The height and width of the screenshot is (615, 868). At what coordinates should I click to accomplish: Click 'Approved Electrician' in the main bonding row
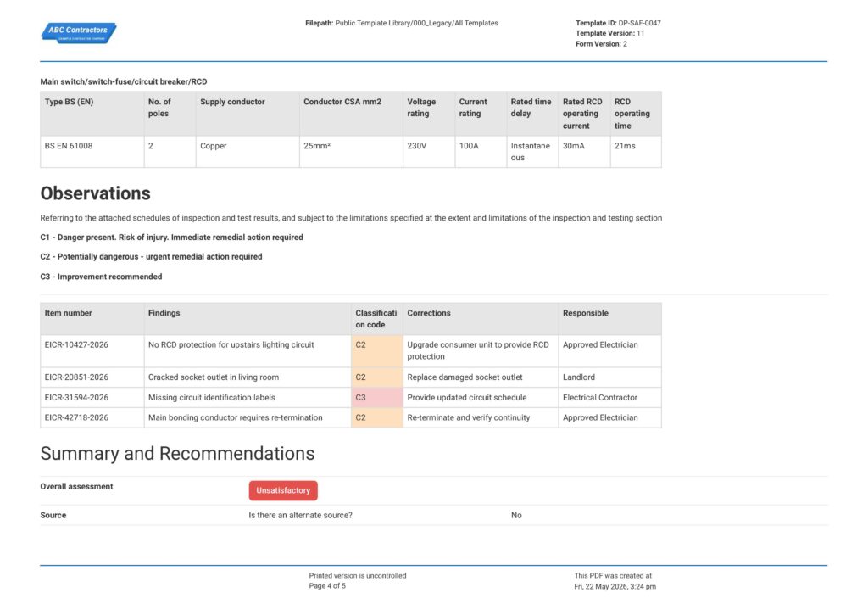point(600,417)
